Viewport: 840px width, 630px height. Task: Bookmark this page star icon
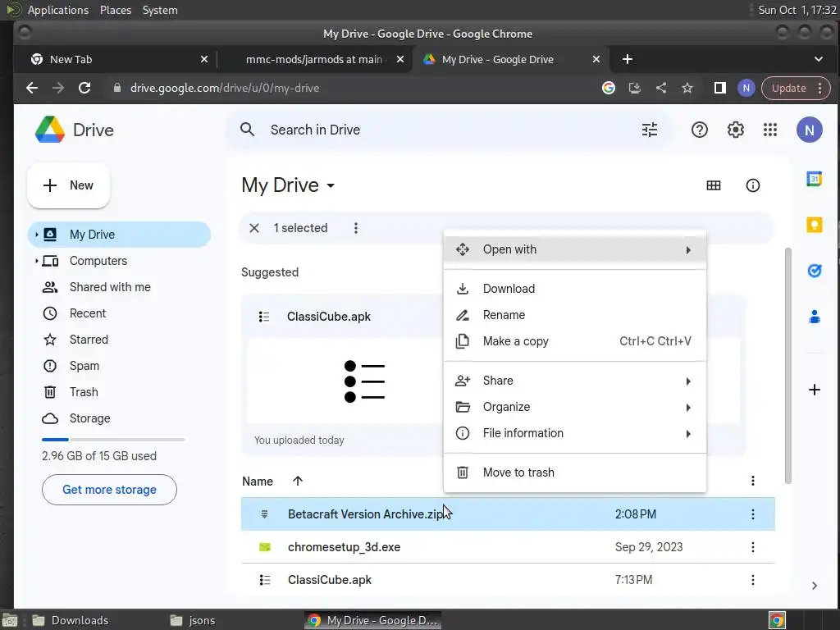click(x=687, y=88)
